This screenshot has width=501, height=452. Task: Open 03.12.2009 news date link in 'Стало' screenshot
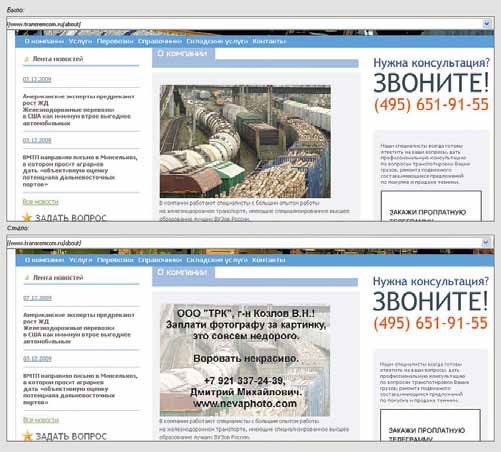pyautogui.click(x=37, y=359)
